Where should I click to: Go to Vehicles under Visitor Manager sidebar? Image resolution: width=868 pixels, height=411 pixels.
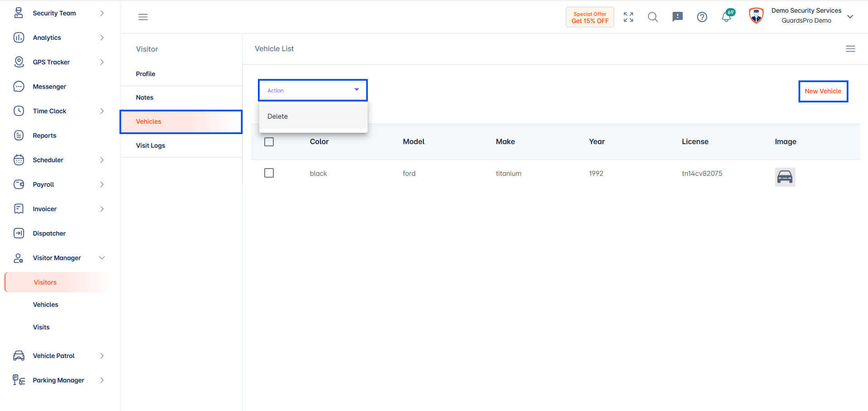coord(45,305)
